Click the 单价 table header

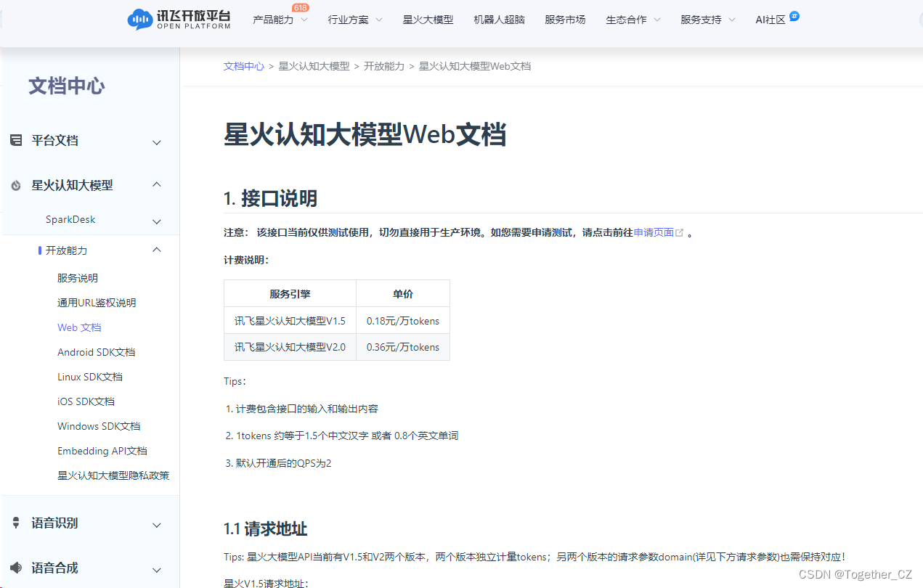pos(403,294)
